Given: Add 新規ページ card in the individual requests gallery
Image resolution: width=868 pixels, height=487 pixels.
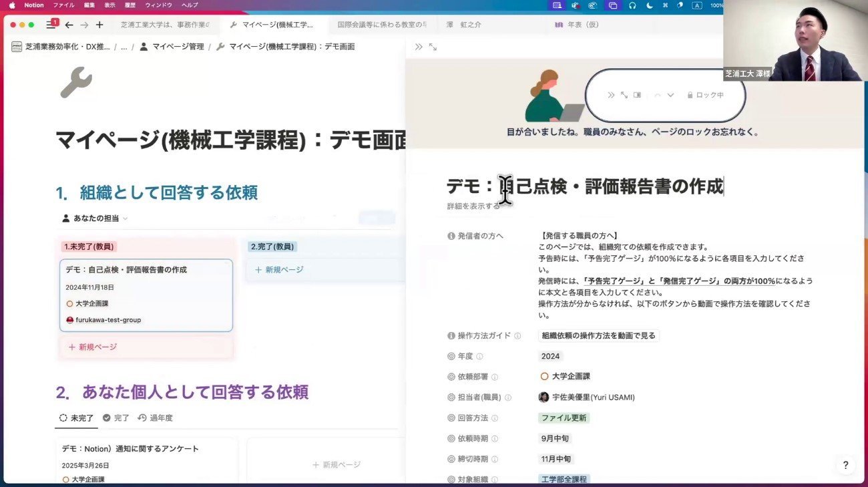Looking at the screenshot, I should (x=336, y=465).
